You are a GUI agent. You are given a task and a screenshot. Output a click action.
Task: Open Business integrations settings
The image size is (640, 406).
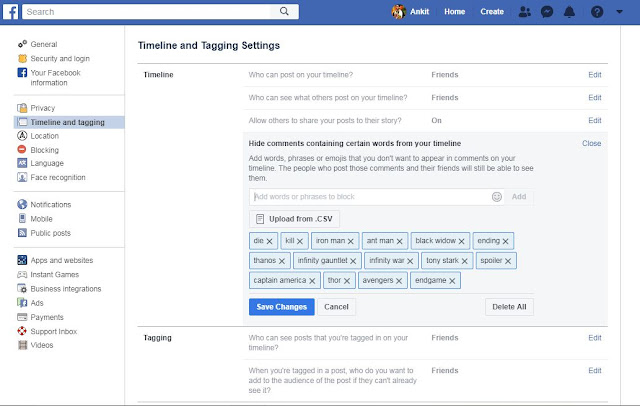66,289
